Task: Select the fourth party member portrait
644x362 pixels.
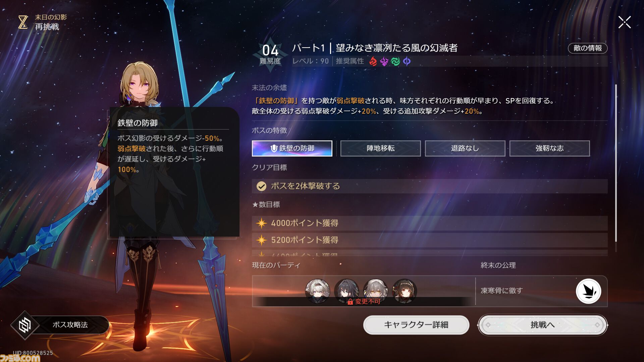Action: [x=405, y=291]
